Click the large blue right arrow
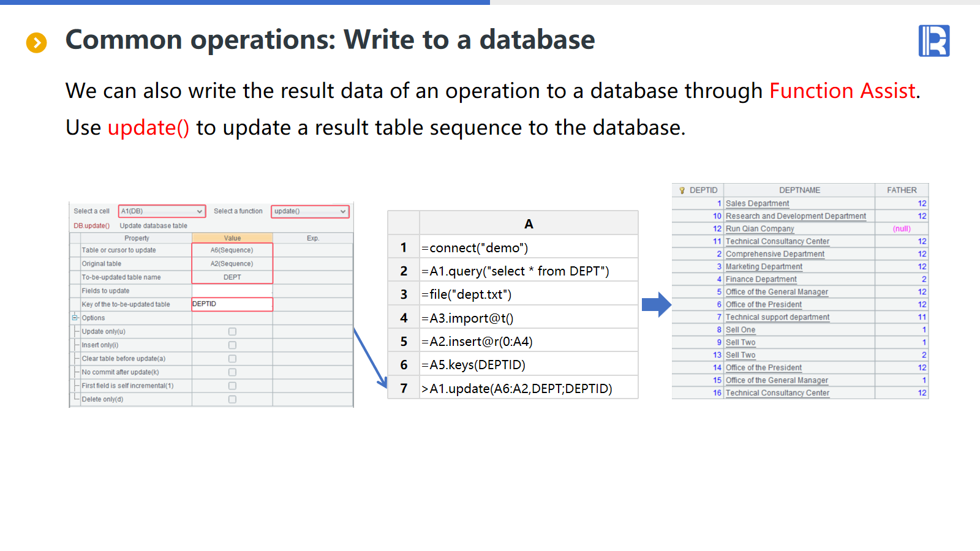 (656, 304)
